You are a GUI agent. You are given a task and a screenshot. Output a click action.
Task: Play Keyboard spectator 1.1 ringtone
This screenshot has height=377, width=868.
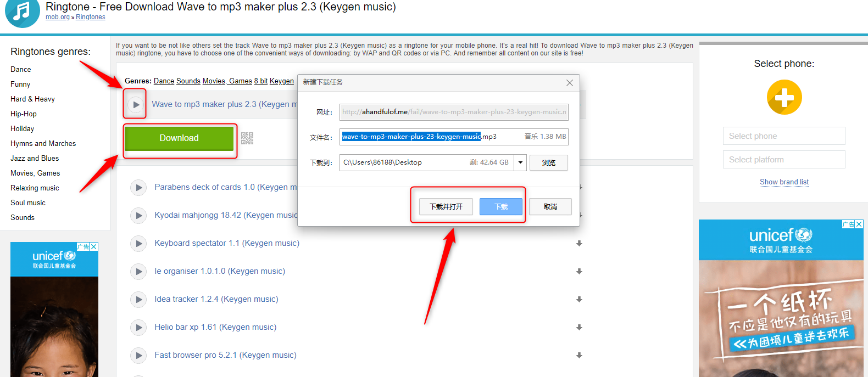pos(138,244)
